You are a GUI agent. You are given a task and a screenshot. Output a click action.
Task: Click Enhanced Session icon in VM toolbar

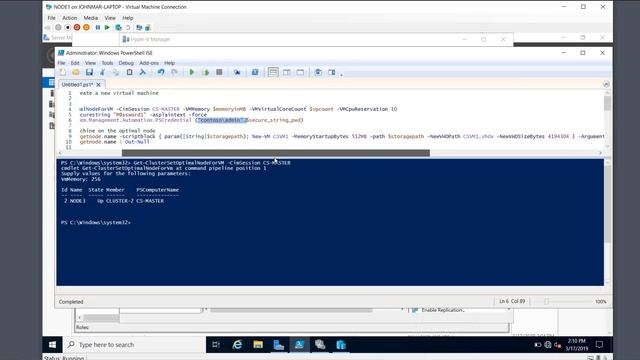[x=139, y=27]
